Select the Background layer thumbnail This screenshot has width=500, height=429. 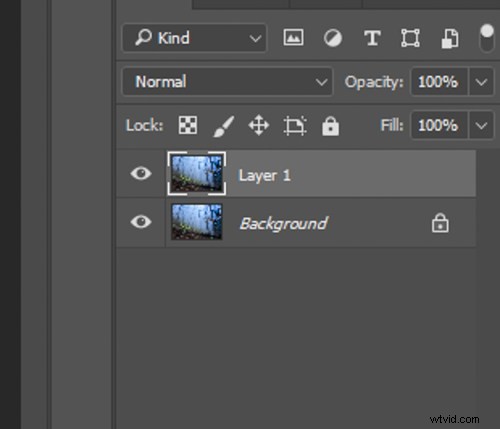coord(197,222)
